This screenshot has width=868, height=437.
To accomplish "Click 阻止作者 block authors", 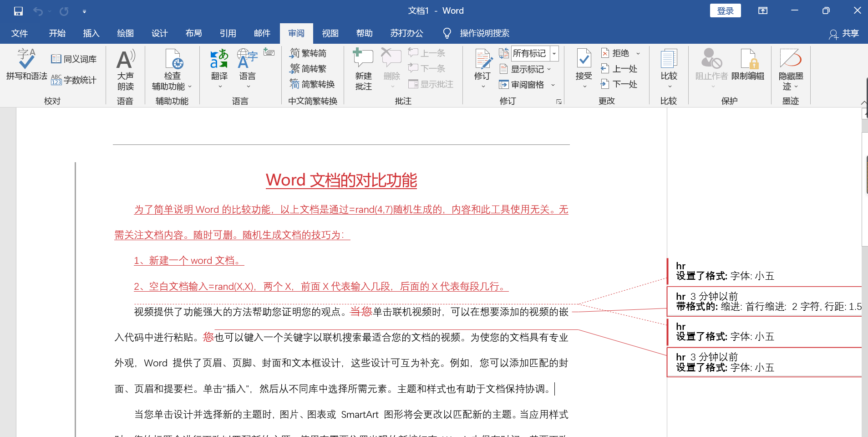I will tap(711, 68).
